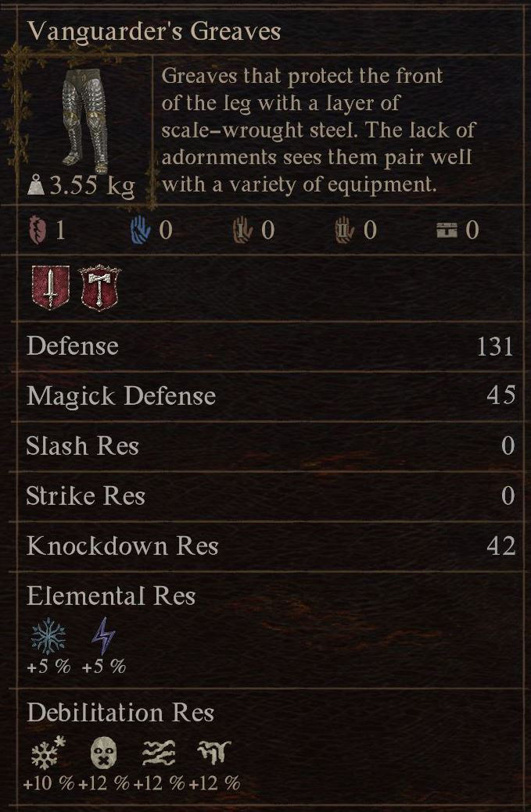Select the ice snowflake elemental resistance icon
The image size is (531, 812).
coord(47,637)
